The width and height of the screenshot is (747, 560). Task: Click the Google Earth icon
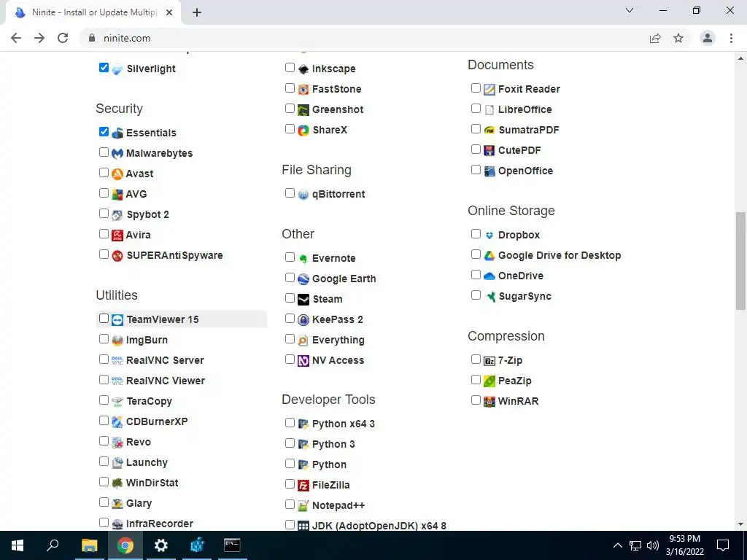pyautogui.click(x=303, y=279)
